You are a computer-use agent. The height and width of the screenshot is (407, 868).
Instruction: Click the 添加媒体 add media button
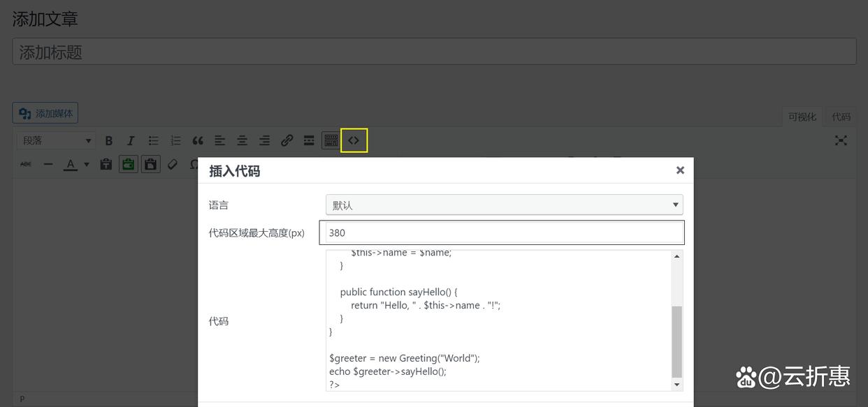click(45, 112)
